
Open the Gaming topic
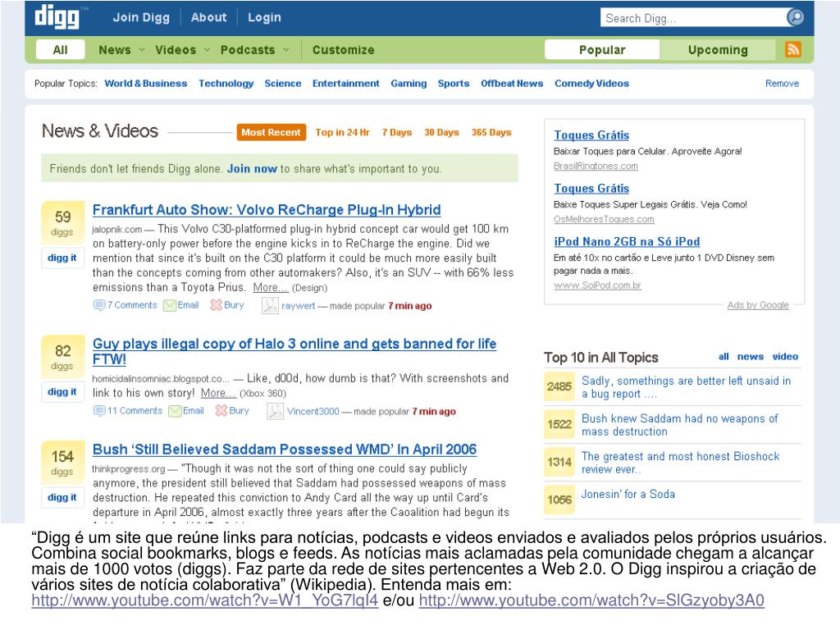pos(409,84)
